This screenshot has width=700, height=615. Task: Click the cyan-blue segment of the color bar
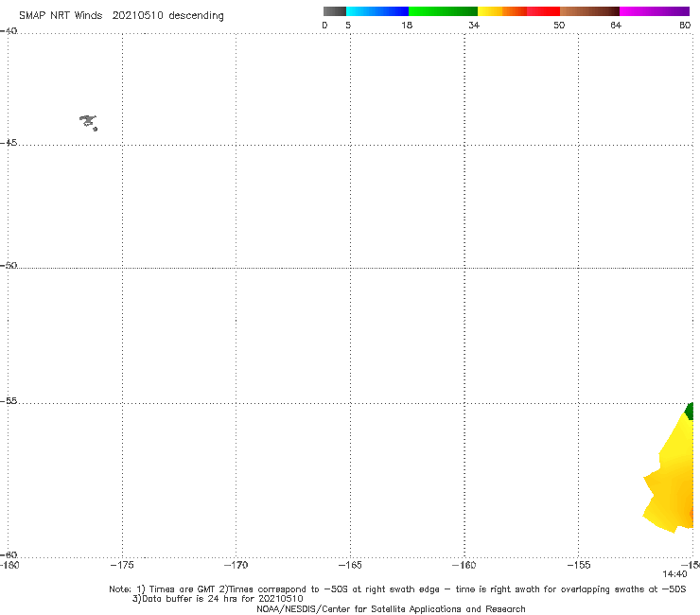(x=377, y=11)
